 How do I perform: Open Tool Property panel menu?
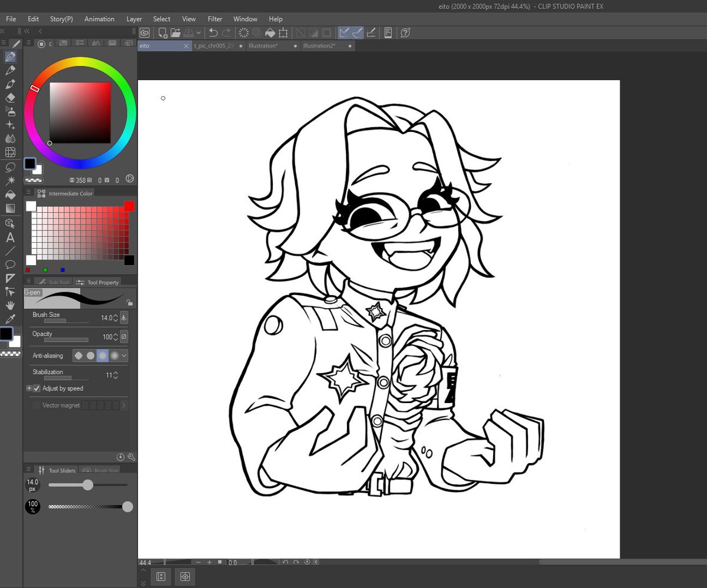(27, 282)
